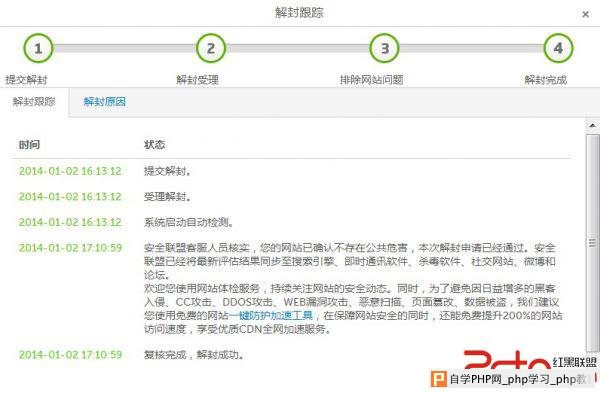Click the step 1 circle icon
This screenshot has width=600, height=393.
[38, 48]
